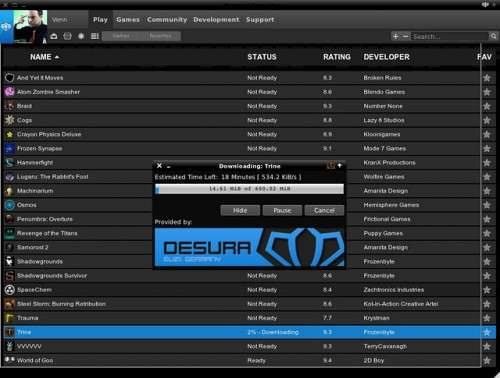Viewport: 500px width, 378px height.
Task: Pause the Trine download
Action: 282,210
